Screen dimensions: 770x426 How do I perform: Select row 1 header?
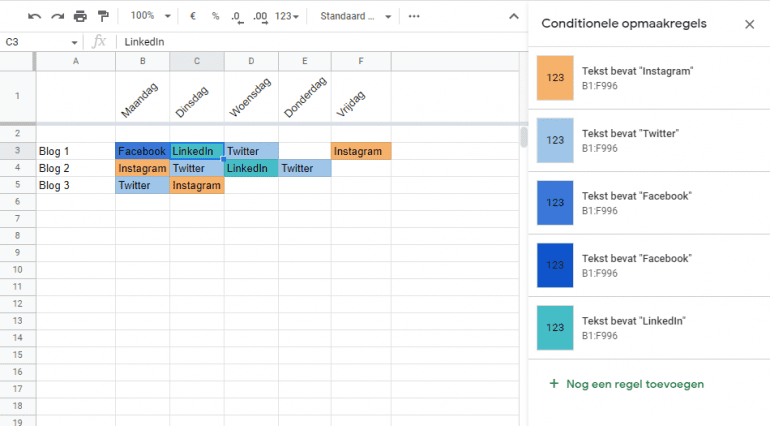pyautogui.click(x=17, y=96)
